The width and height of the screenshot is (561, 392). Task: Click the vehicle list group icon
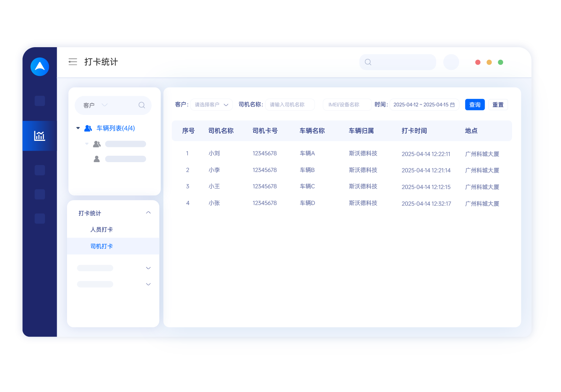(x=88, y=128)
